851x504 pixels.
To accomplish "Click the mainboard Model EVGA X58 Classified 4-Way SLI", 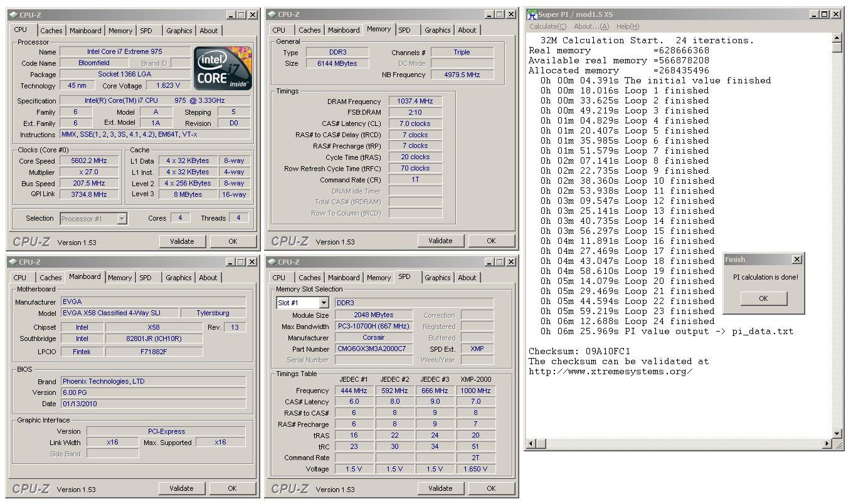I will [119, 313].
